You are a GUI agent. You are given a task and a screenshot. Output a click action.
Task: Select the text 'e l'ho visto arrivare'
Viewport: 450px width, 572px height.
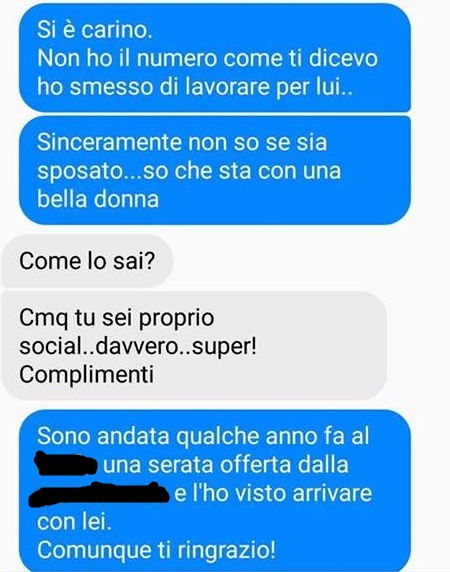[273, 494]
